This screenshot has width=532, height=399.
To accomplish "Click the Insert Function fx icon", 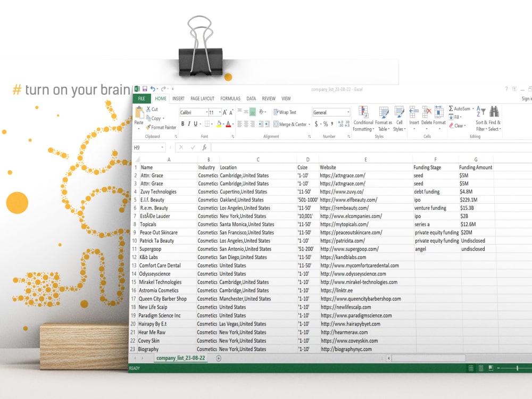I will point(204,147).
